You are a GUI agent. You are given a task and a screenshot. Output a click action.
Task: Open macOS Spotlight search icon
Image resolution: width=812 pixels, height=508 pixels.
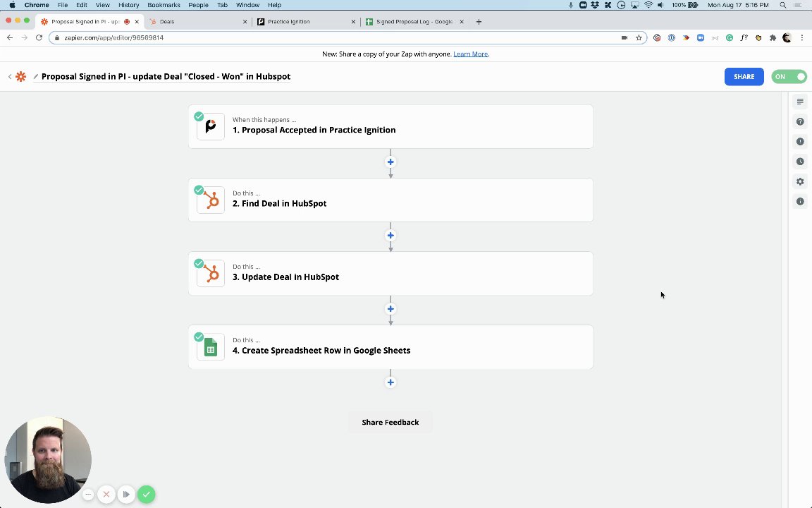click(x=783, y=5)
